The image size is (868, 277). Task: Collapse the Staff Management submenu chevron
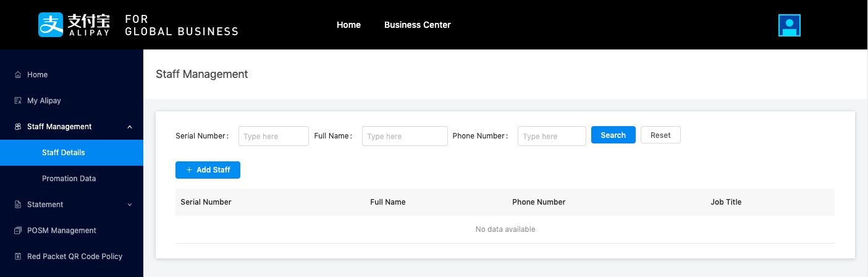(x=130, y=127)
